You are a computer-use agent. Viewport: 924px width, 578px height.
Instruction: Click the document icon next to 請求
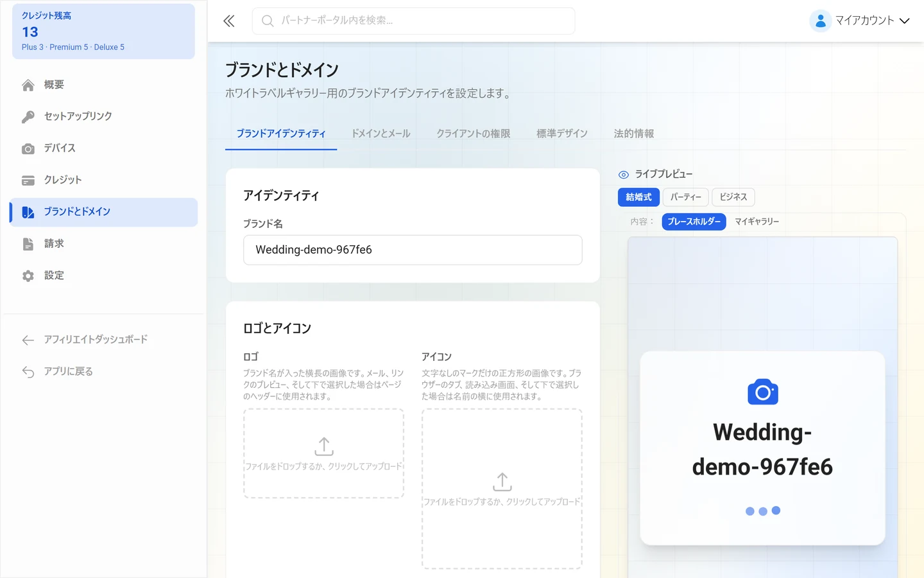click(28, 244)
